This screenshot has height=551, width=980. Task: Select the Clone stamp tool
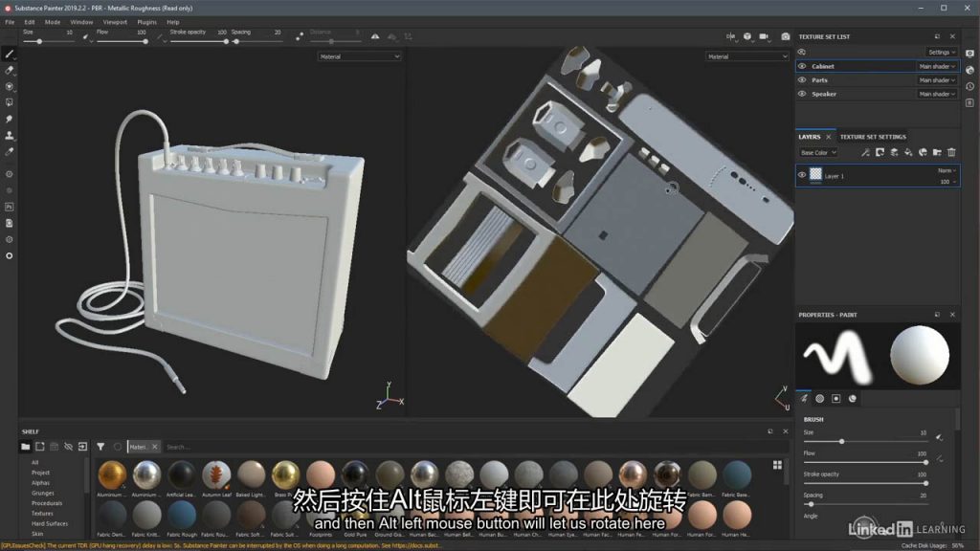(x=10, y=135)
